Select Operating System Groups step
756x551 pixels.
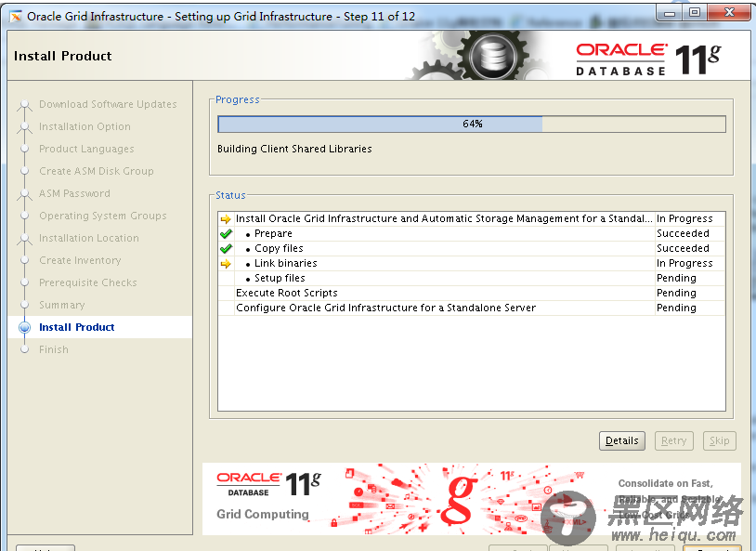tap(103, 216)
